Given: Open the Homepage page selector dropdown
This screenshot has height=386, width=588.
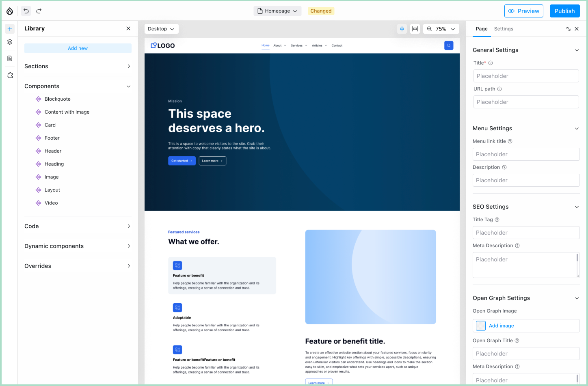Looking at the screenshot, I should pos(277,11).
